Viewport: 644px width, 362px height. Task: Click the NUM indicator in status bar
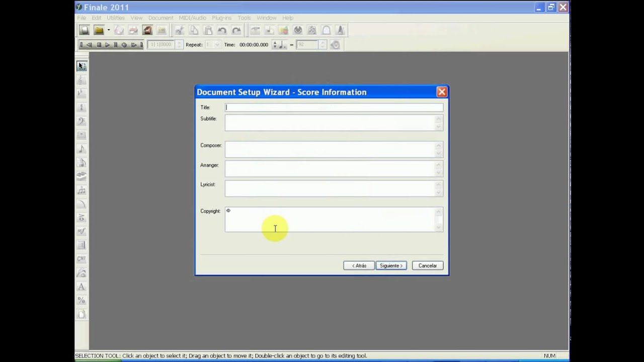pyautogui.click(x=549, y=355)
